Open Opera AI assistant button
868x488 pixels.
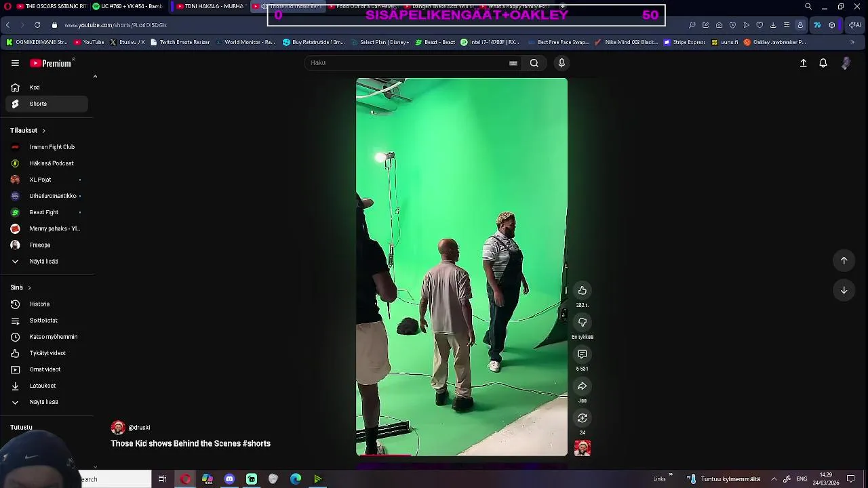(x=854, y=25)
